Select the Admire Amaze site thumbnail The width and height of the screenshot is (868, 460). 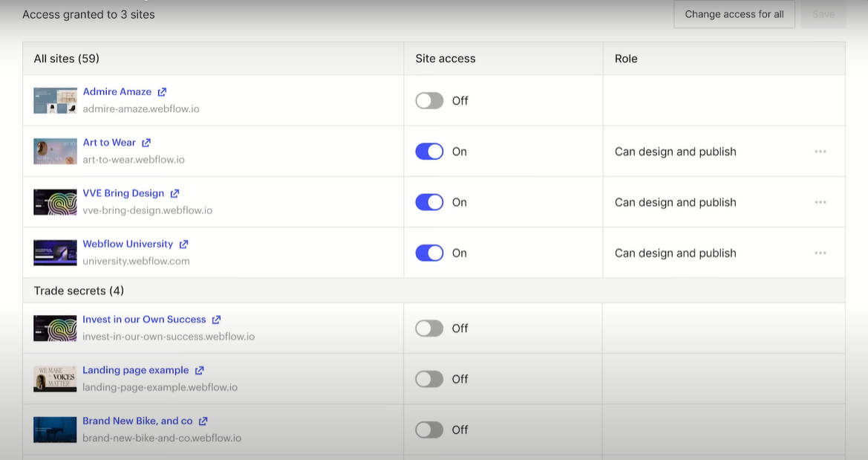point(55,101)
